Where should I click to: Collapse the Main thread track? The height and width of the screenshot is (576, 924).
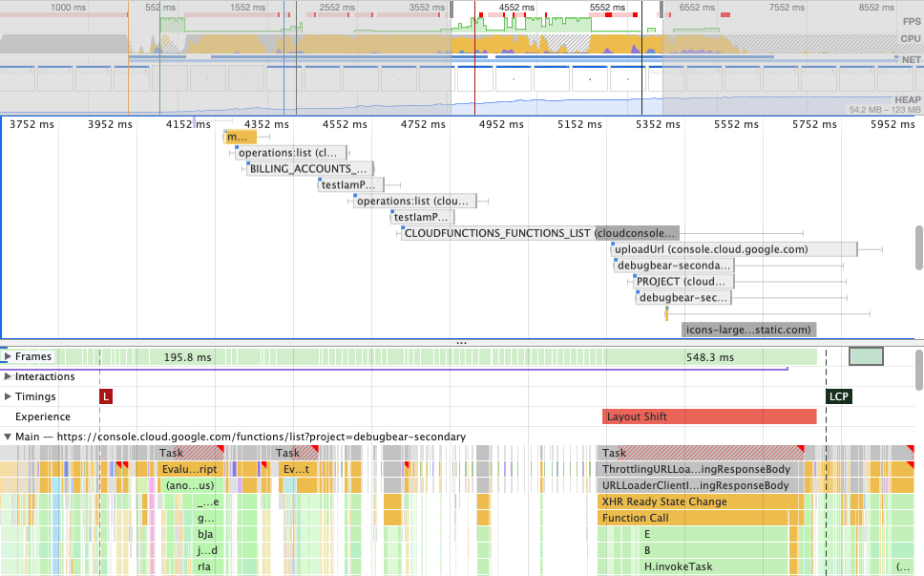coord(8,437)
